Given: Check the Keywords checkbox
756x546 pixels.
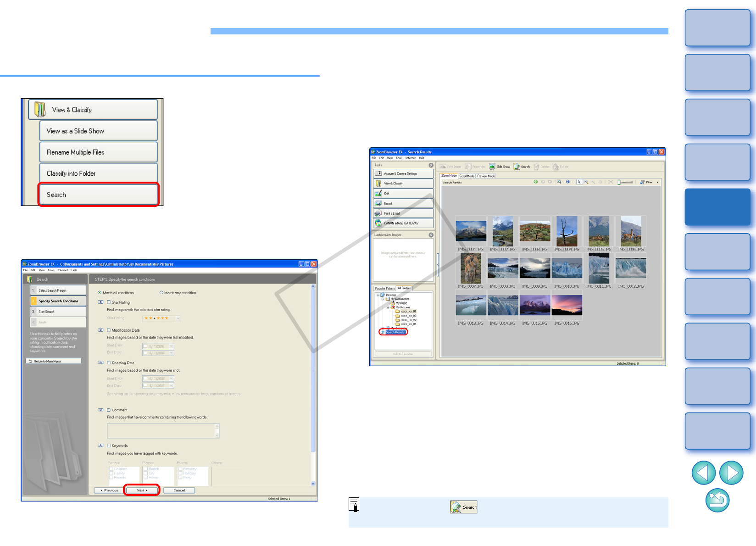Looking at the screenshot, I should click(109, 446).
